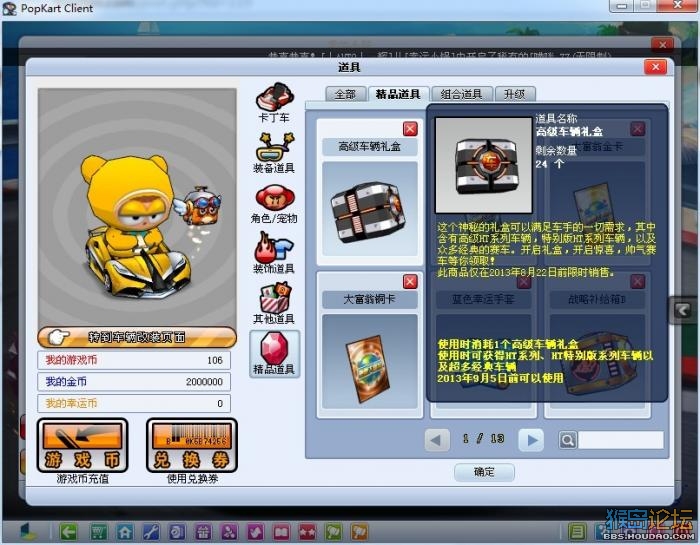Image resolution: width=700 pixels, height=545 pixels.
Task: Switch to the 全部 tab
Action: pyautogui.click(x=346, y=94)
